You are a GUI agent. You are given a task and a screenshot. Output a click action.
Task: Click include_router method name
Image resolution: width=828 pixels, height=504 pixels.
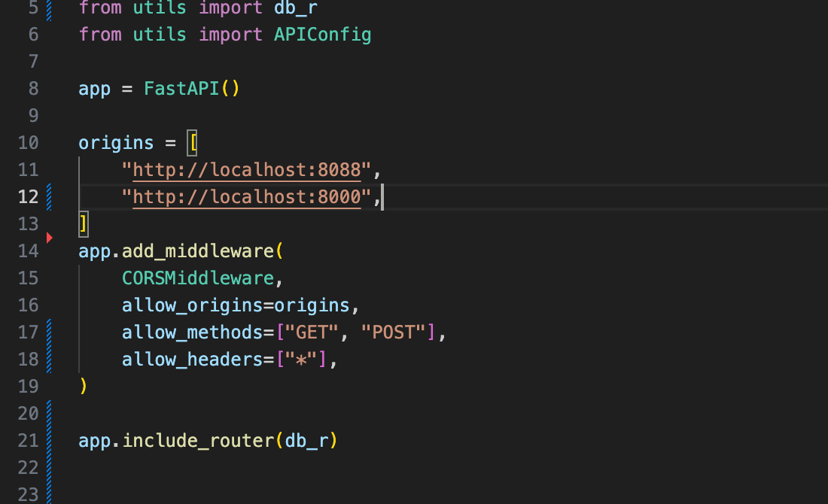pyautogui.click(x=198, y=440)
